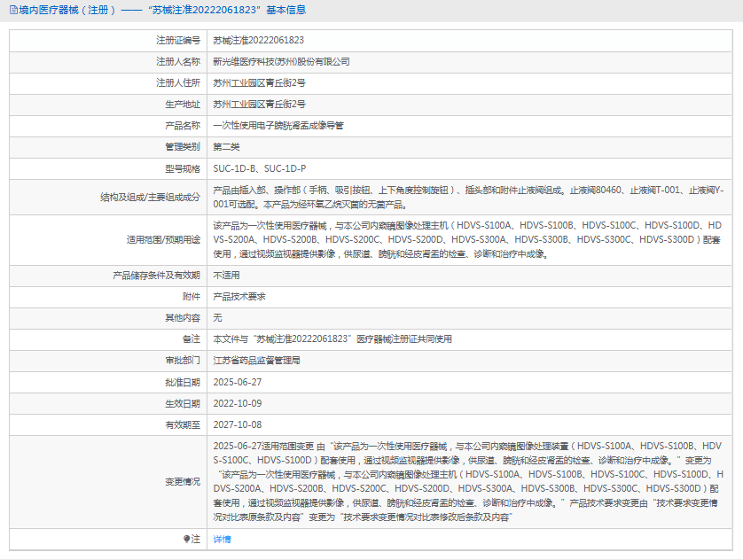The height and width of the screenshot is (560, 743).
Task: Click structure description starting 产品由插入部
Action: tap(468, 197)
